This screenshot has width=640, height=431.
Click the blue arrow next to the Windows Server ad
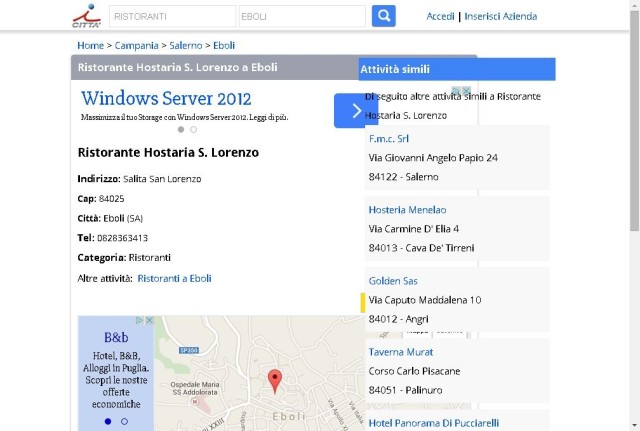pos(356,111)
